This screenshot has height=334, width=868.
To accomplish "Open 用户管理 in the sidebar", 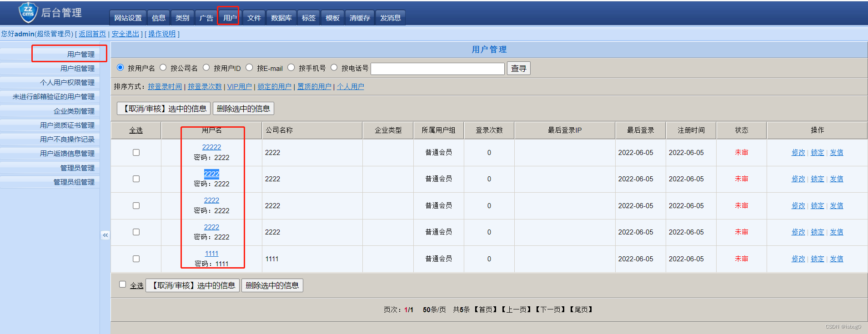I will 81,54.
